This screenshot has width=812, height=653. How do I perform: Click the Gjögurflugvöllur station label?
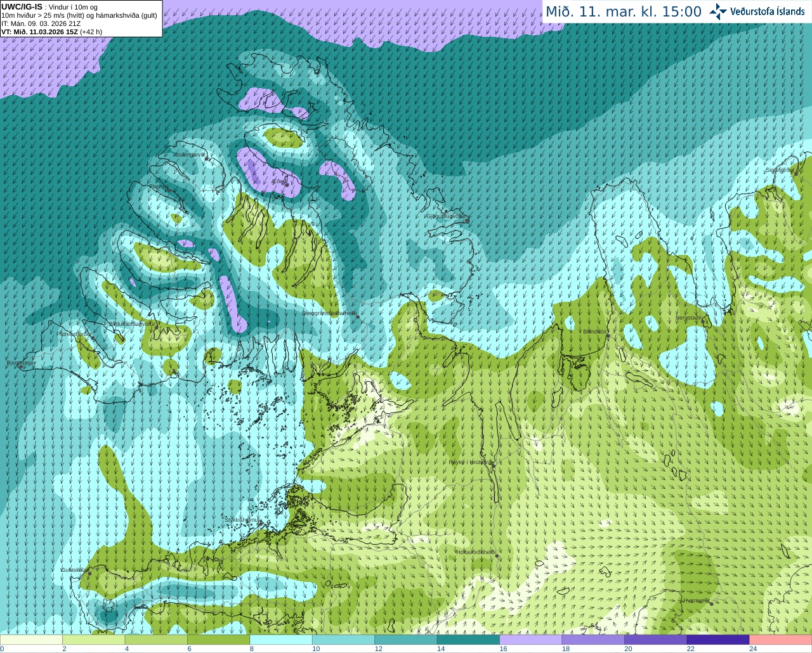coord(445,216)
